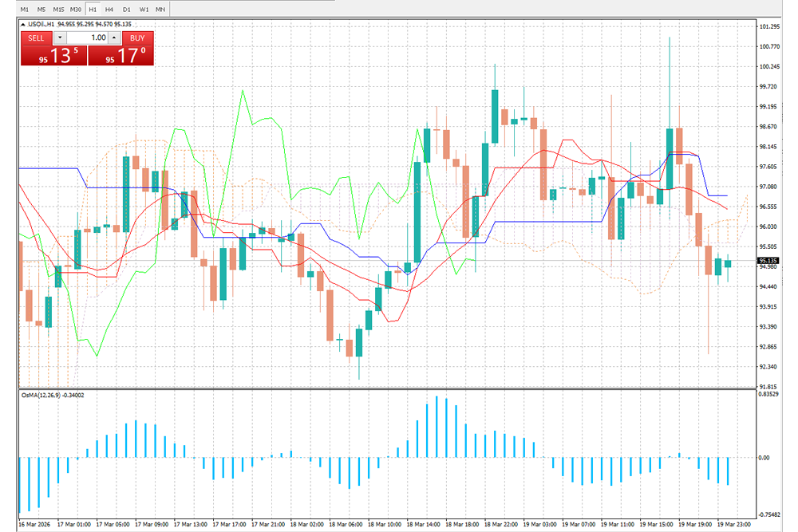Click the active H1 timeframe tab

93,9
